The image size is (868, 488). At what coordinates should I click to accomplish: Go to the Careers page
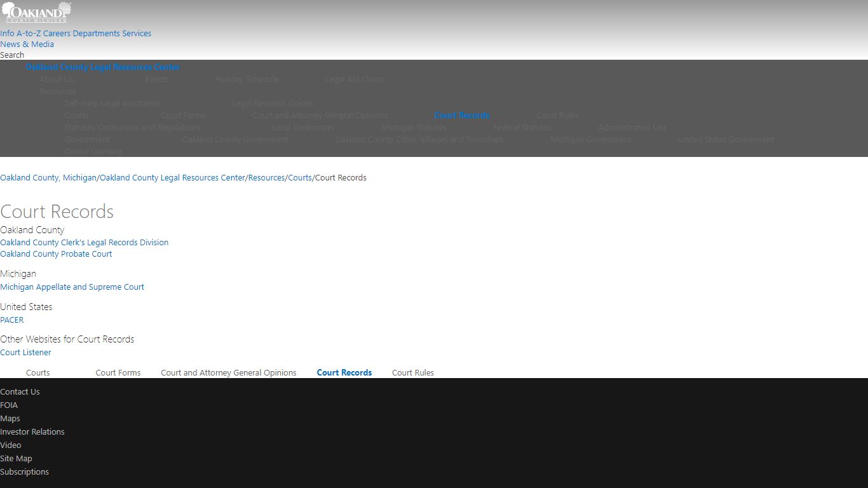point(57,34)
